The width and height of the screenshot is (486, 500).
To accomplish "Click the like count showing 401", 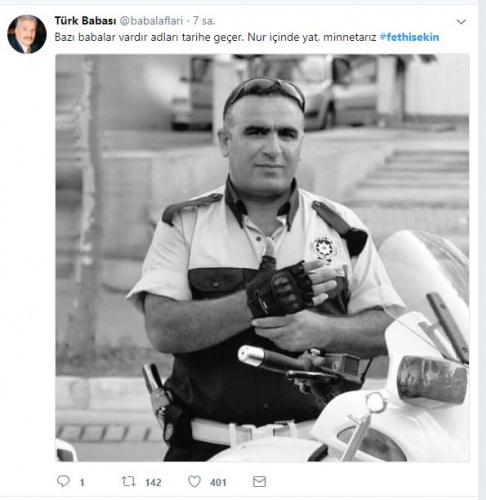I will [218, 483].
